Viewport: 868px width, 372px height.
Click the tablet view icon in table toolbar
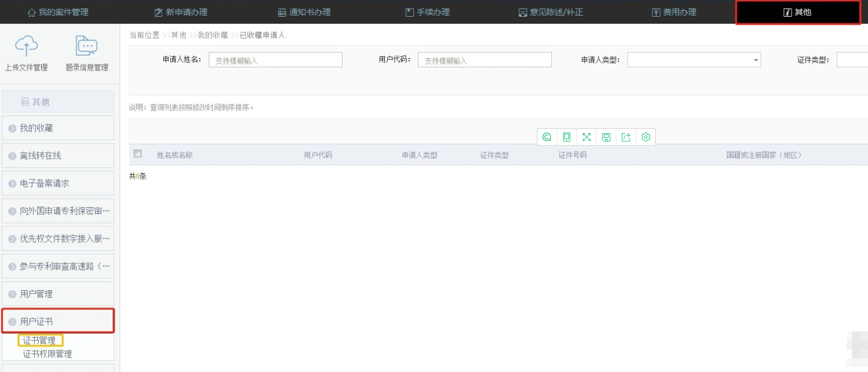point(567,137)
